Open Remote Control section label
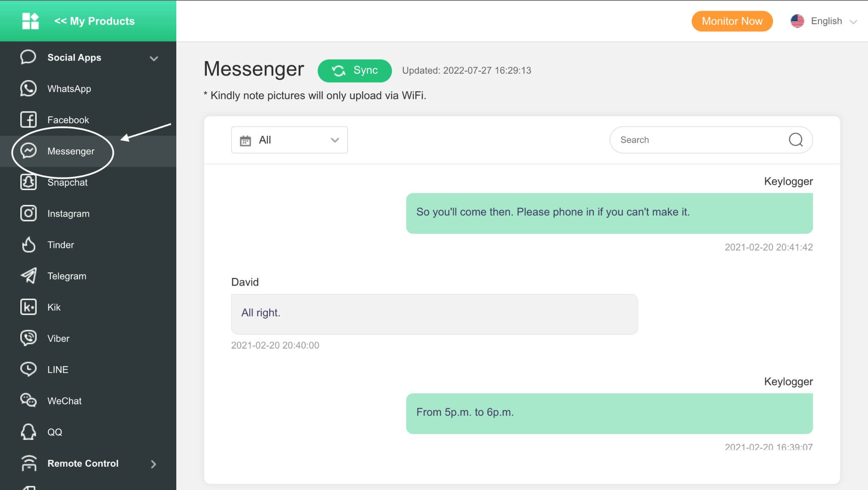 click(83, 463)
